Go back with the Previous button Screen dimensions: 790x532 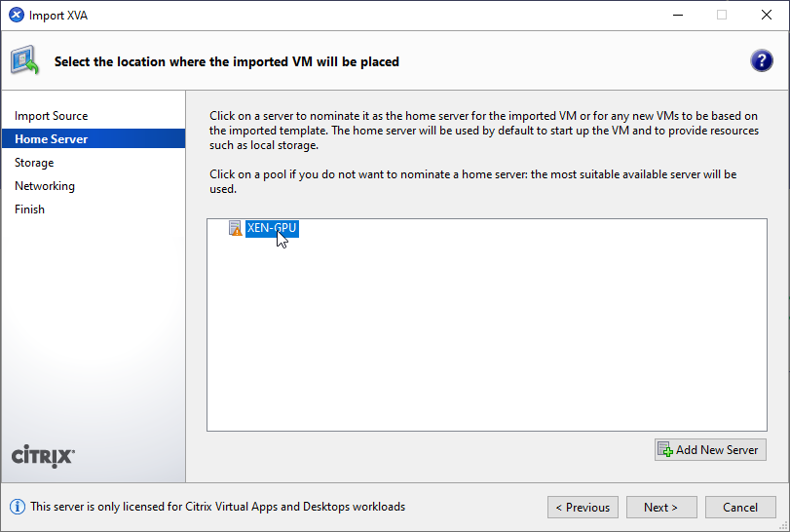pyautogui.click(x=583, y=507)
